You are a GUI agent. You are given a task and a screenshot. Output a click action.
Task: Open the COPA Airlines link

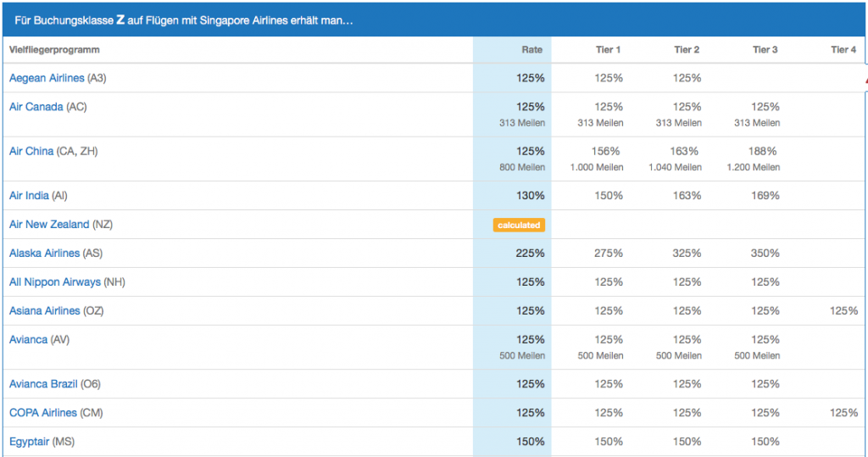click(43, 413)
